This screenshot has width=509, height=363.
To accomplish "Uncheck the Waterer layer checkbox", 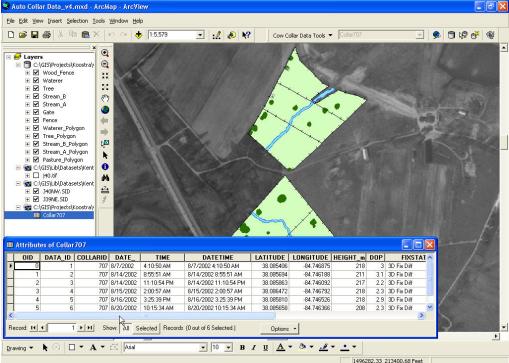I will click(36, 80).
